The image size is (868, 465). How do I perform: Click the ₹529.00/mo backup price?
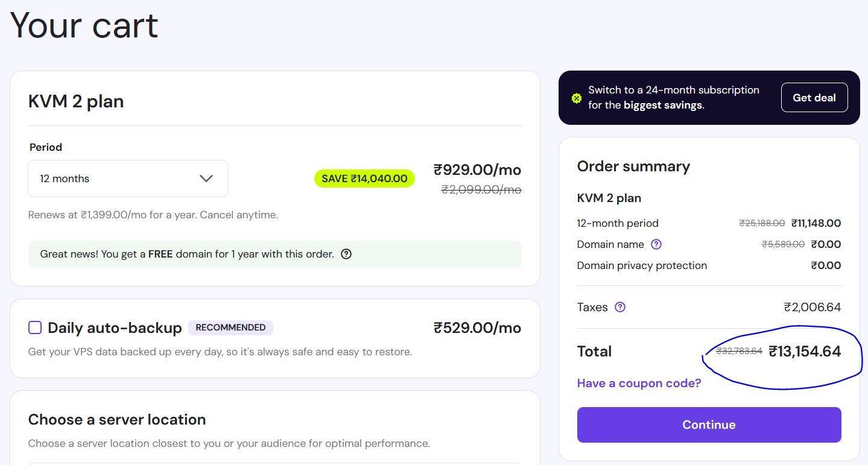point(477,327)
